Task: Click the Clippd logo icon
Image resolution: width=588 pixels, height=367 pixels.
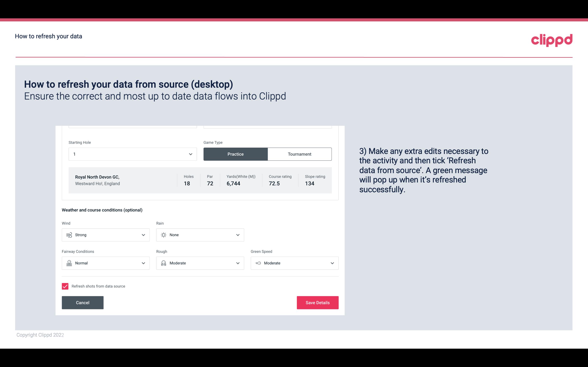Action: 552,40
